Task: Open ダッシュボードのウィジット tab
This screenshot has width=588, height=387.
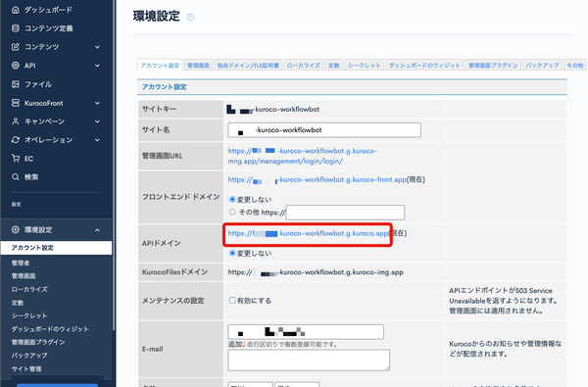Action: 424,66
